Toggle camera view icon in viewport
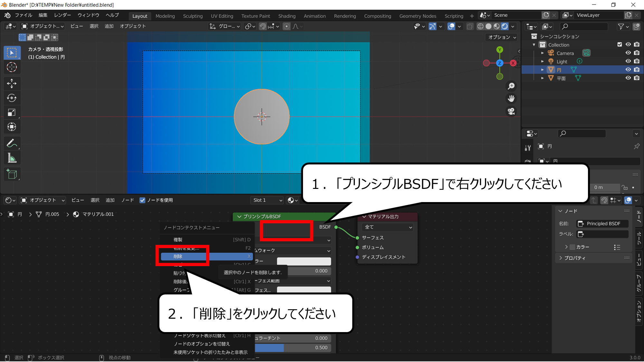This screenshot has width=644, height=362. (x=511, y=111)
